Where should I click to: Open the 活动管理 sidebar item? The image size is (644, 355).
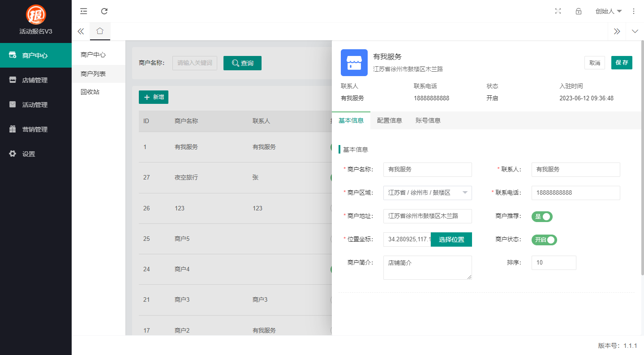tap(28, 104)
